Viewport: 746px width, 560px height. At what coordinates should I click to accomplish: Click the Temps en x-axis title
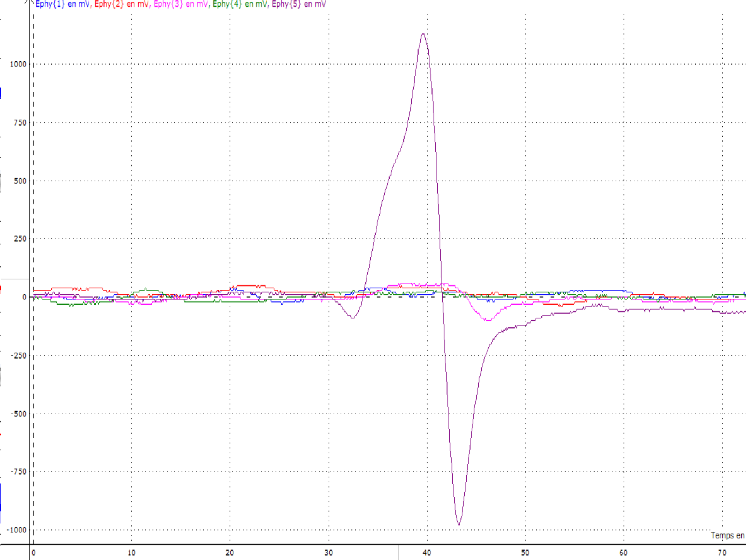(728, 535)
